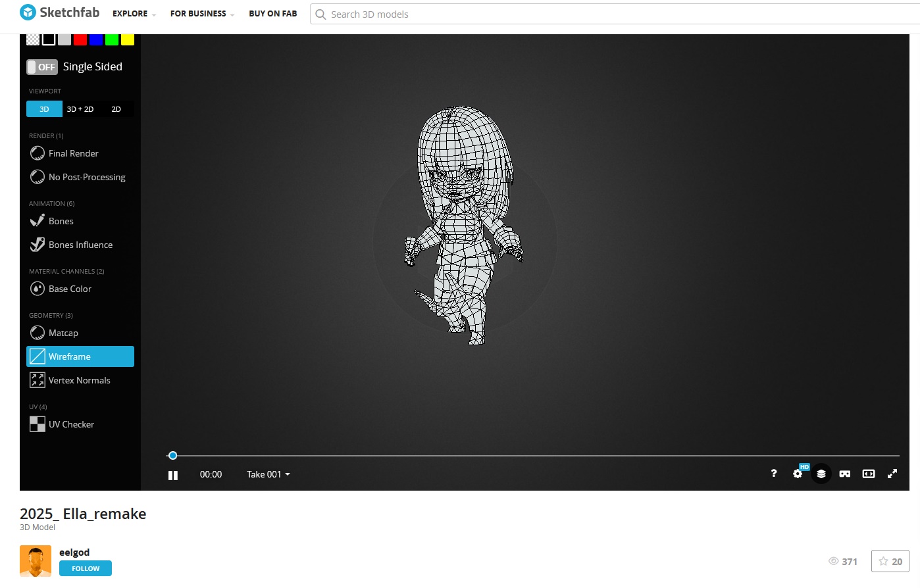Pick the green wireframe color swatch
Image resolution: width=920 pixels, height=588 pixels.
[112, 39]
